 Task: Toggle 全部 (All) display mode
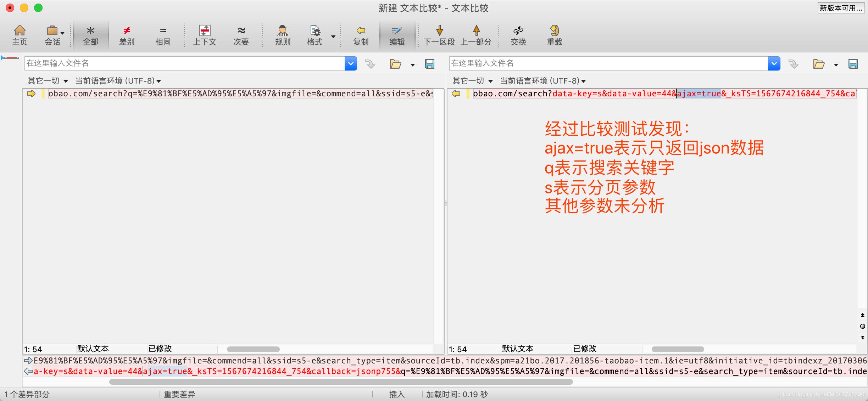[x=91, y=34]
